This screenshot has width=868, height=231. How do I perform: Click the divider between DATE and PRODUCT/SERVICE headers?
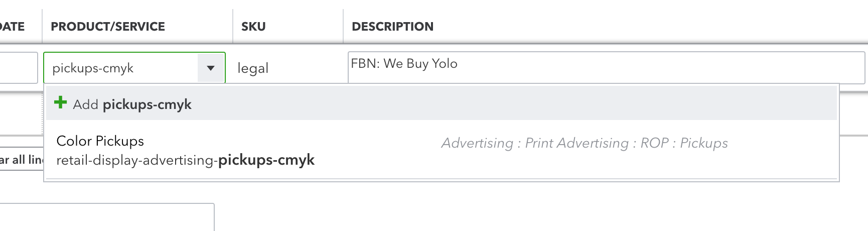coord(42,26)
